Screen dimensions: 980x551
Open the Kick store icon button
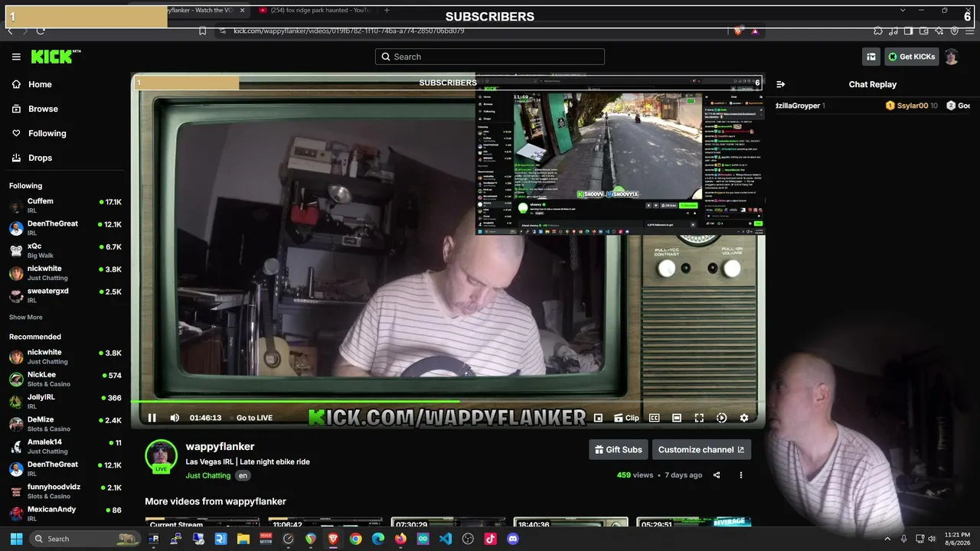tap(871, 57)
